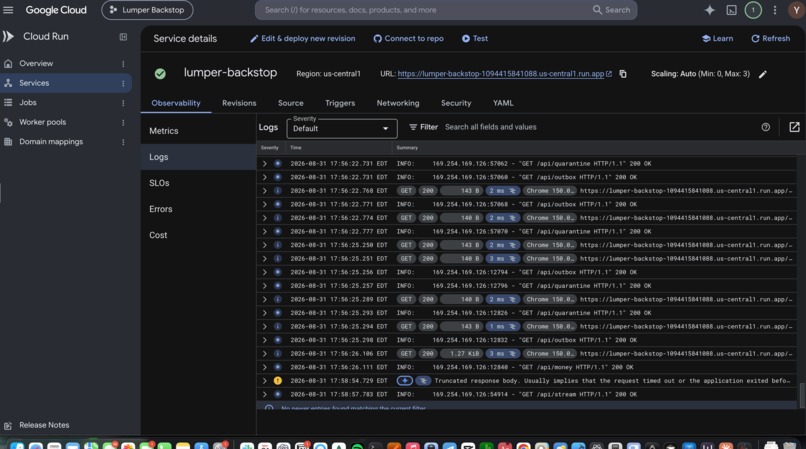The image size is (806, 449).
Task: Click the logs panel vertical scrollbar
Action: (801, 394)
